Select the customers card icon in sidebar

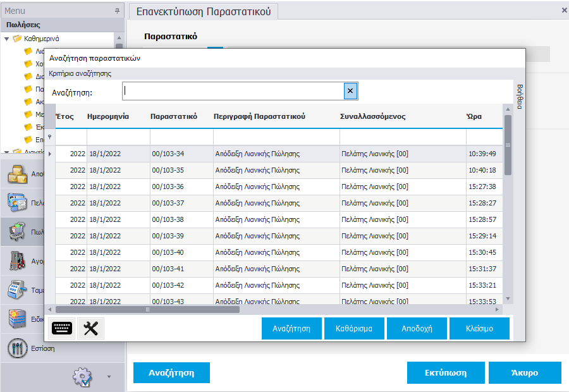(x=17, y=204)
